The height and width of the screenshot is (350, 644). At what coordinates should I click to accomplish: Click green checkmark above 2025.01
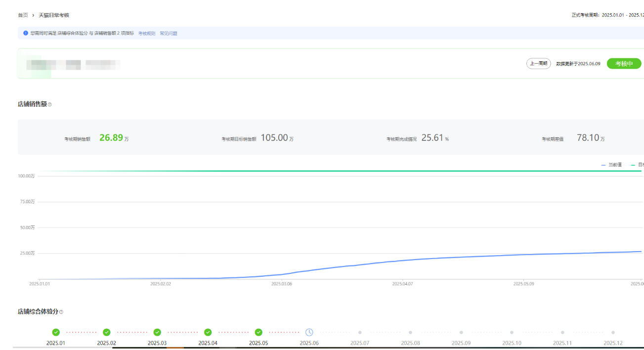[x=56, y=332]
